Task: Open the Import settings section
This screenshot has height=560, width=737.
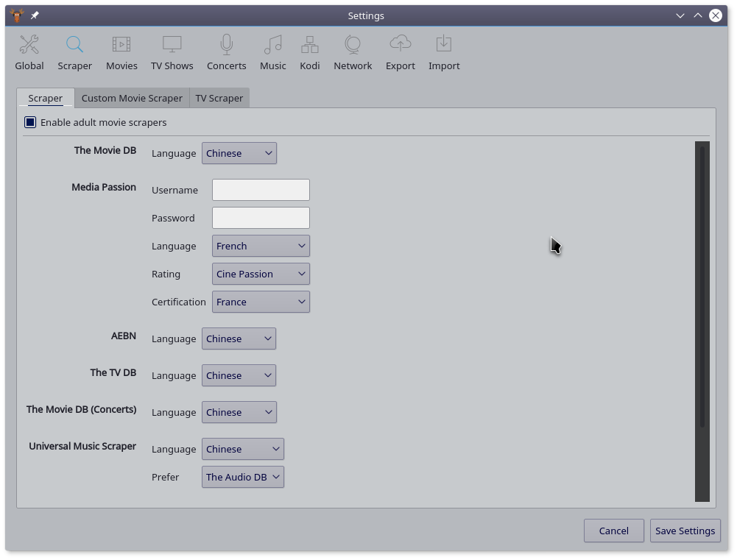Action: (x=444, y=53)
